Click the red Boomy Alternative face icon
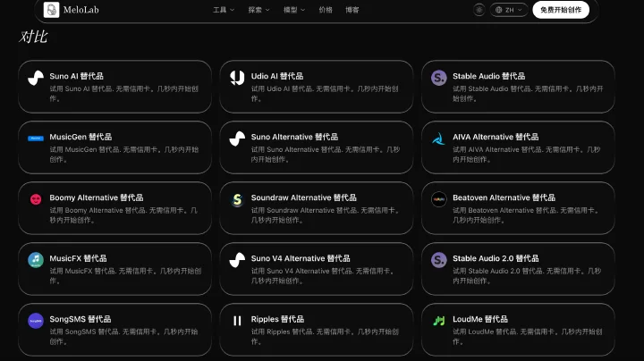 (36, 199)
